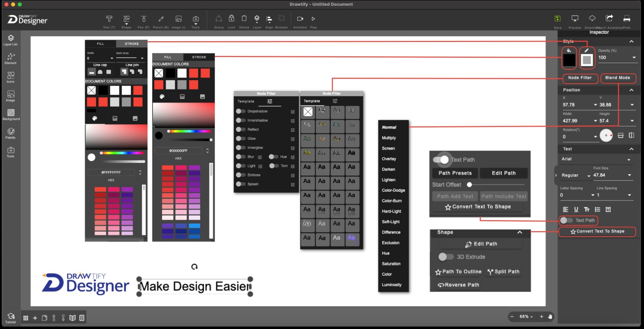Click the underline text format icon
This screenshot has height=329, width=644.
576,209
